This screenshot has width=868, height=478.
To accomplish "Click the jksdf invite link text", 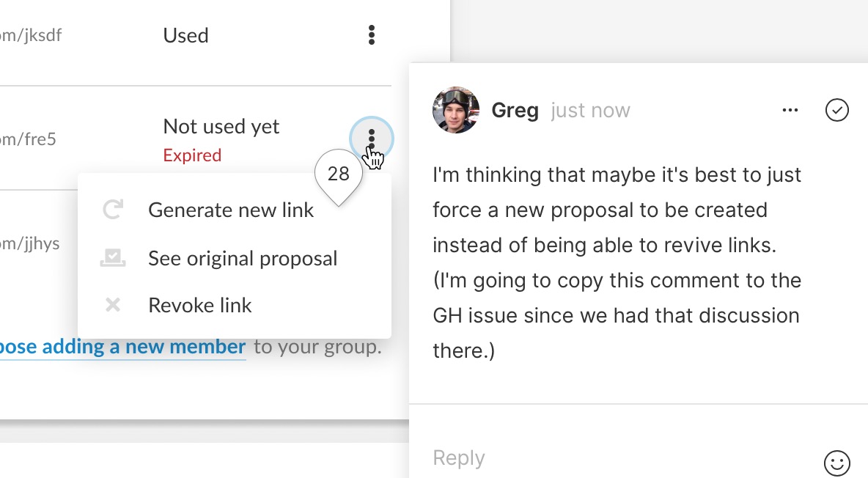I will coord(31,35).
